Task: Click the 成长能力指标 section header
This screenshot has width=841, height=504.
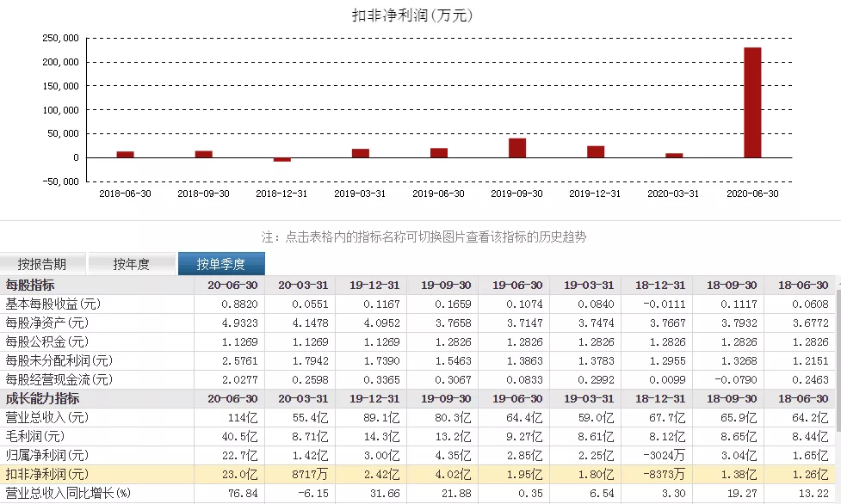Action: tap(44, 396)
